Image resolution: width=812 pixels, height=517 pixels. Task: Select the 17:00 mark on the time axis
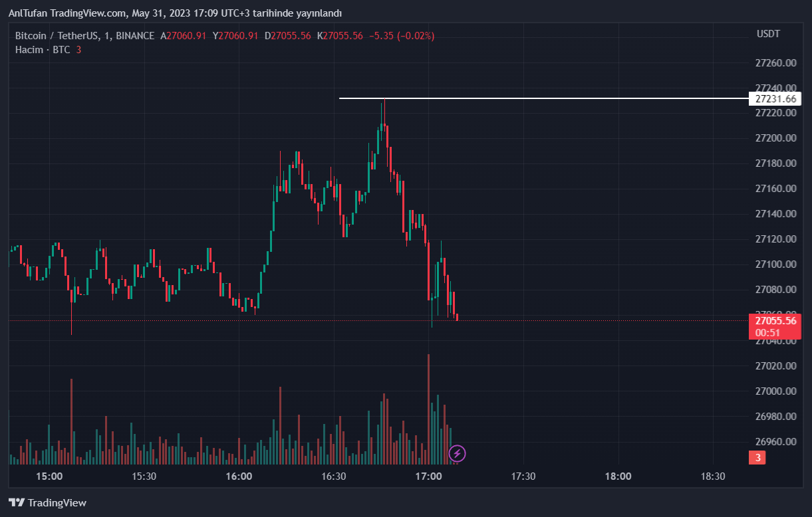click(428, 476)
